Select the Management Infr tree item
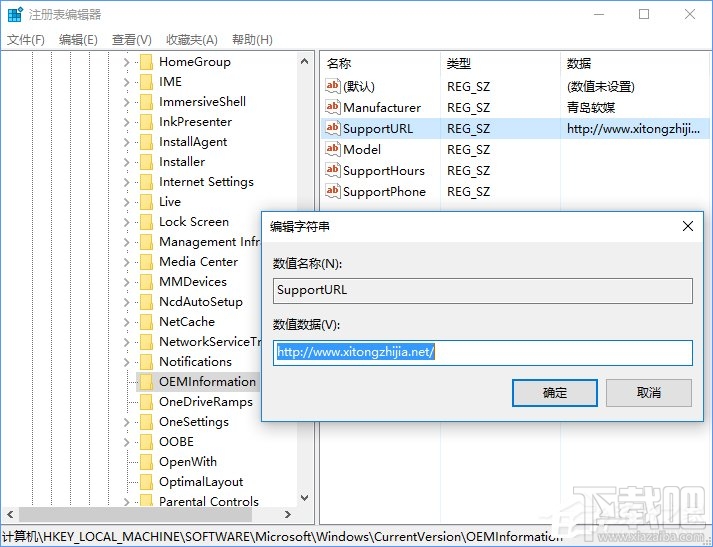This screenshot has width=713, height=547. point(209,242)
